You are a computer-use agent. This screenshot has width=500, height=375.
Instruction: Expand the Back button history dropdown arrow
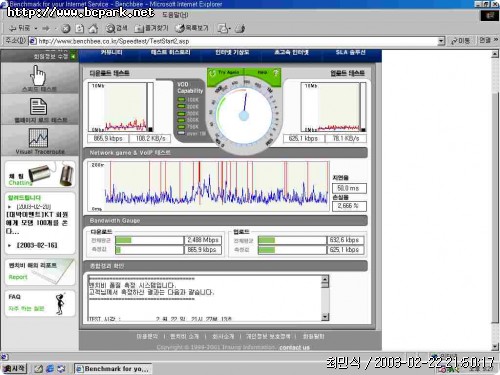click(x=36, y=29)
